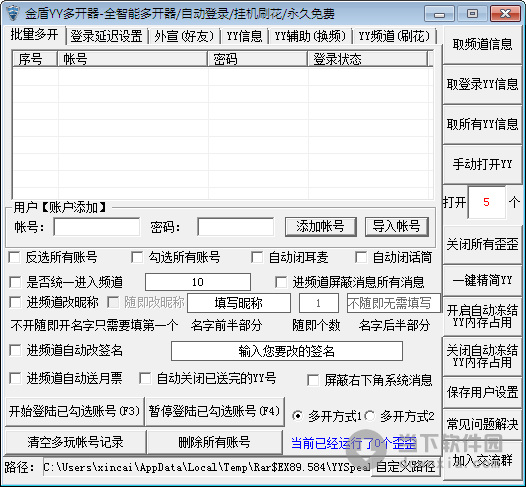
Task: Switch to the YY信息 tab
Action: (244, 37)
